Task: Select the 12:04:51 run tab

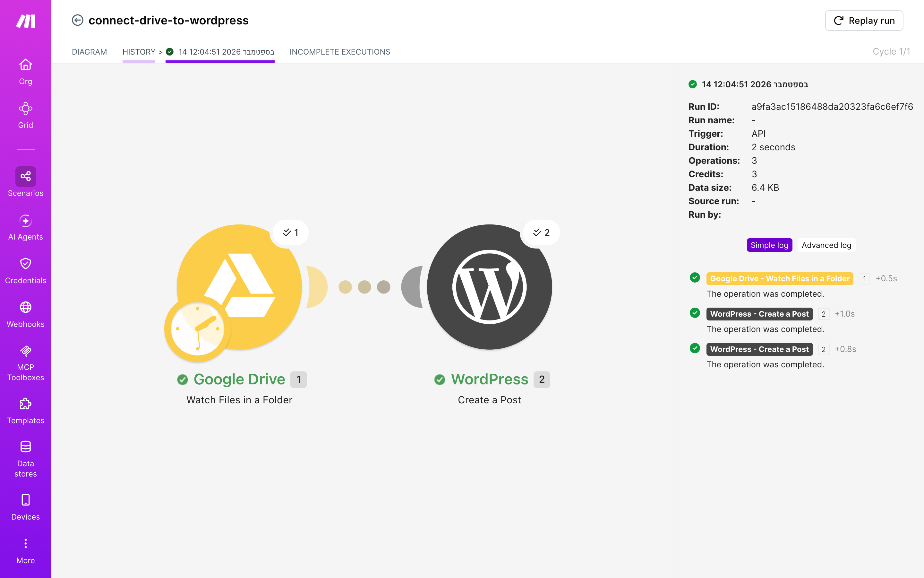Action: [x=220, y=52]
